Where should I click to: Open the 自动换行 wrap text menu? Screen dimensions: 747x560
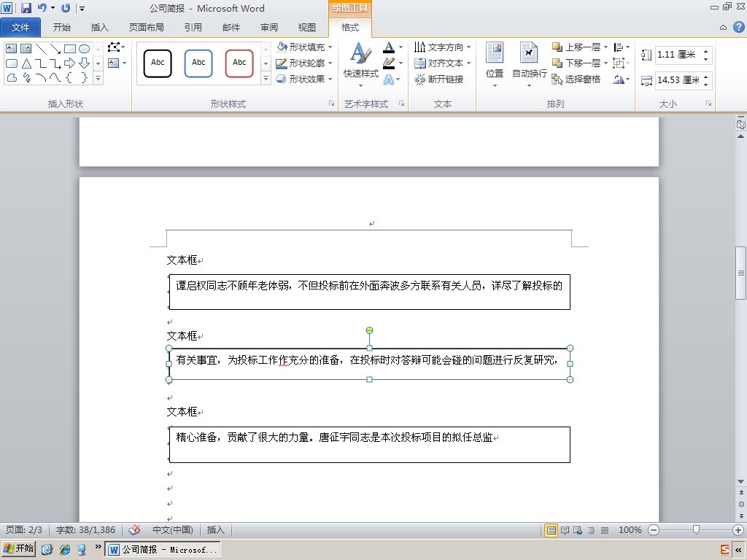click(x=530, y=65)
